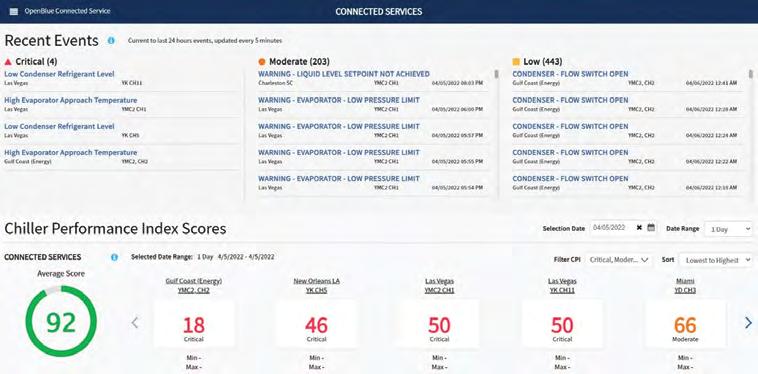Click the orange Moderate circle icon
758x374 pixels.
pyautogui.click(x=262, y=62)
